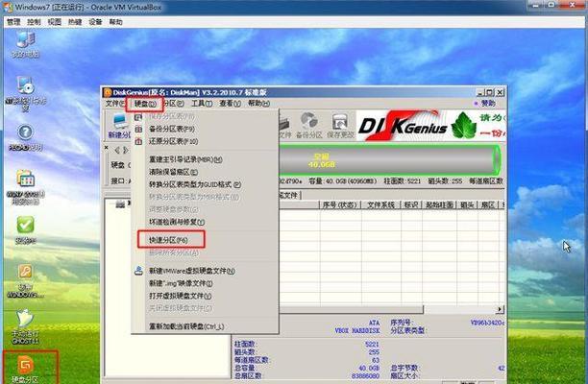Image resolution: width=588 pixels, height=384 pixels.
Task: Choose 重新加载当前硬盘(Ctrl_L) entry
Action: [x=205, y=326]
